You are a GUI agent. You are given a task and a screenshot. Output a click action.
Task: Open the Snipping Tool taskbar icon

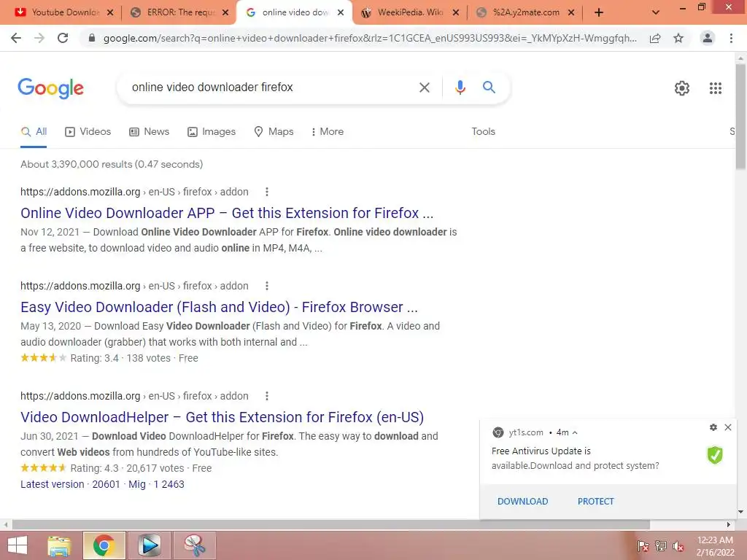click(x=194, y=545)
